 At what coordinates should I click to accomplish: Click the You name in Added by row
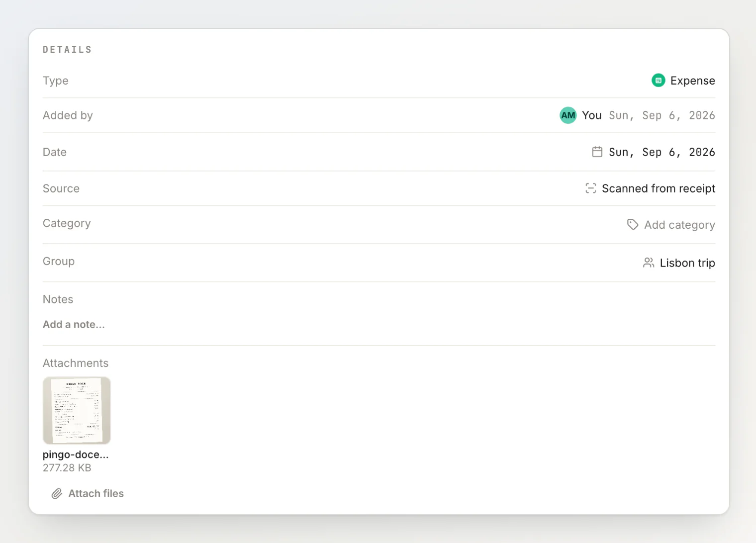(x=592, y=115)
